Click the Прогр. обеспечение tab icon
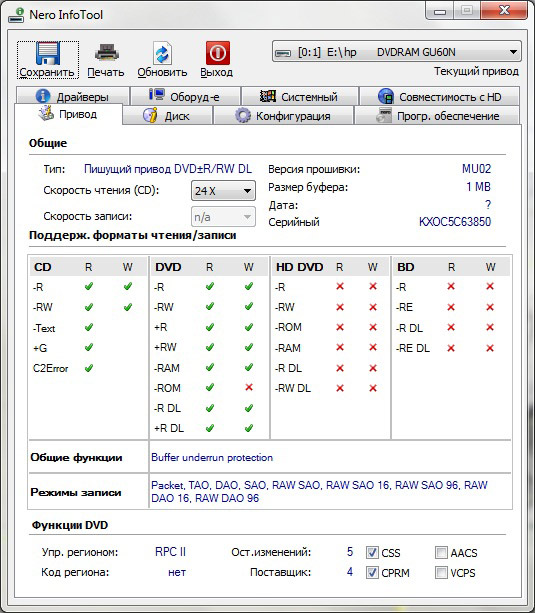 [384, 116]
